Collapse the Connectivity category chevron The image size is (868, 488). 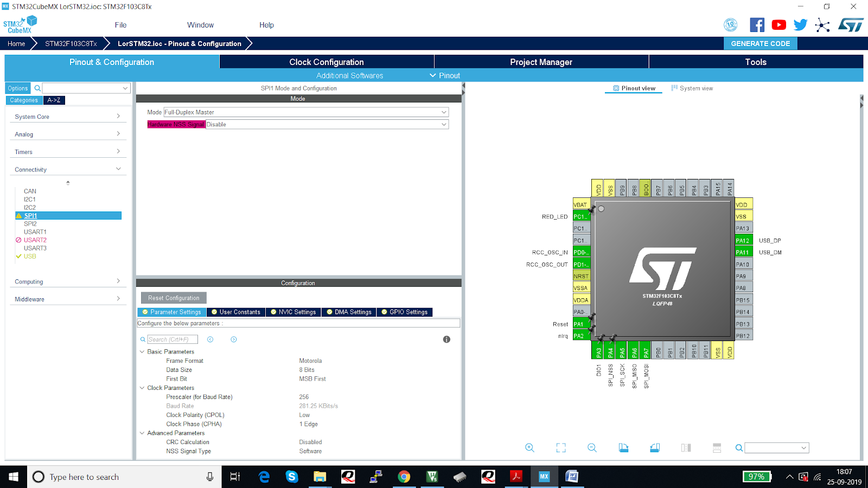point(118,169)
